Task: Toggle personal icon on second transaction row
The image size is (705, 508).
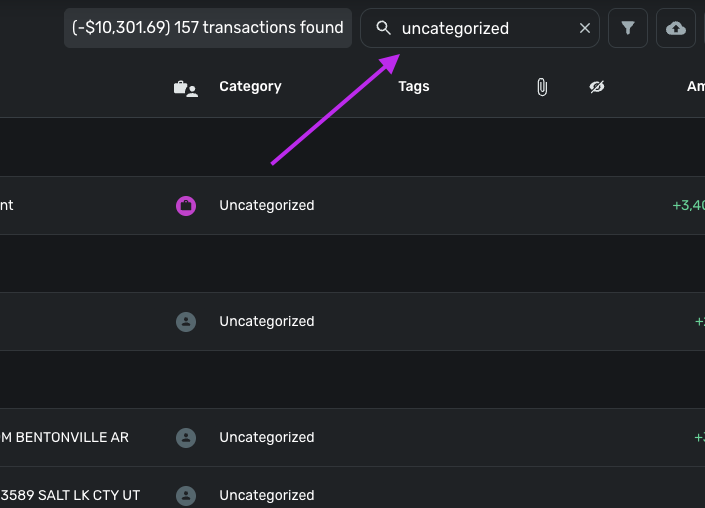Action: (x=186, y=322)
